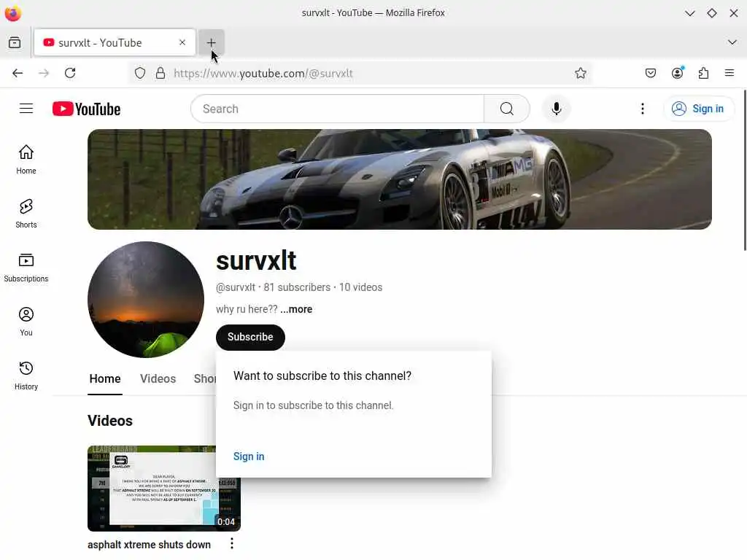Screen dimensions: 747x560
Task: Switch to the channel Home tab
Action: 105,378
